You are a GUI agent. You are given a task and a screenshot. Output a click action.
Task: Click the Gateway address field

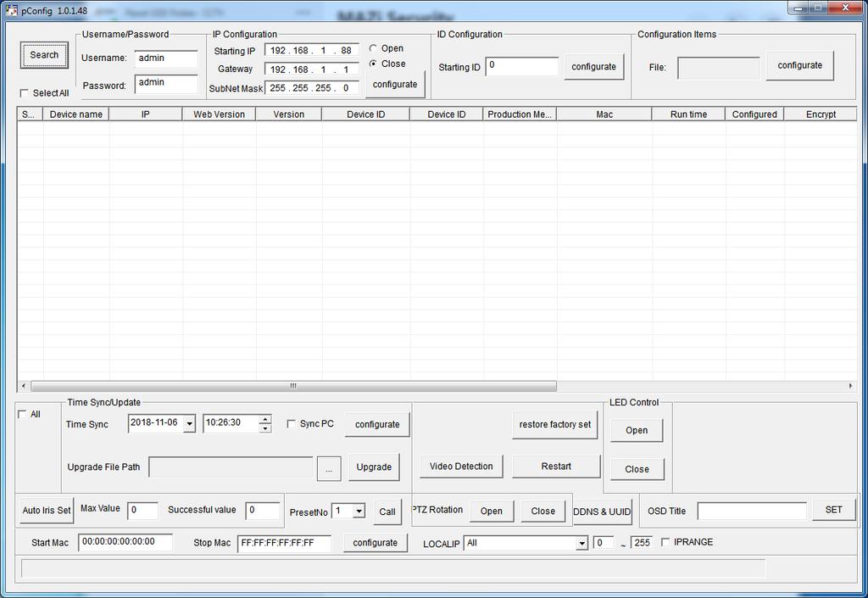pos(312,70)
